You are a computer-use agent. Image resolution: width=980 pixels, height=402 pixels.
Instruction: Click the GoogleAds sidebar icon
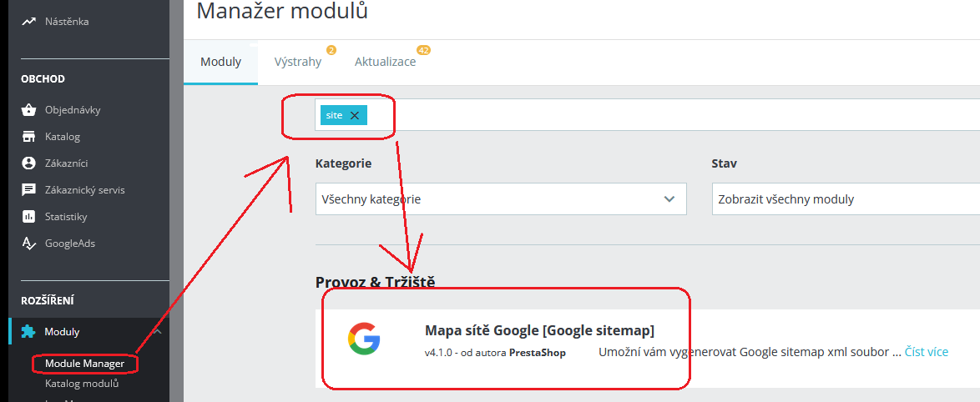[x=28, y=244]
